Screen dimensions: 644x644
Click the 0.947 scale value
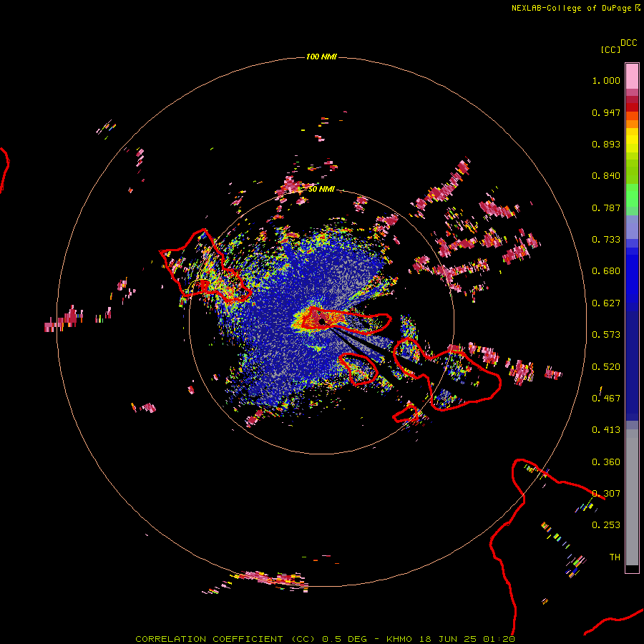tap(606, 112)
